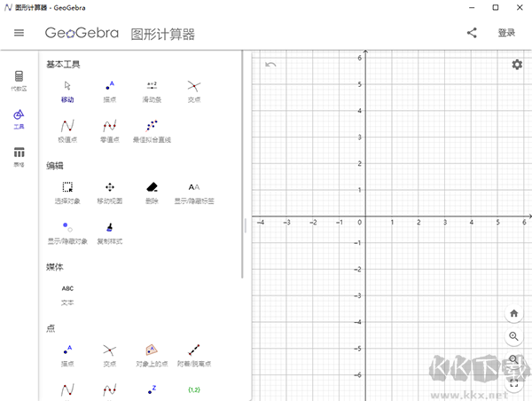
Task: Click the 基本工具 section heading
Action: coord(63,64)
